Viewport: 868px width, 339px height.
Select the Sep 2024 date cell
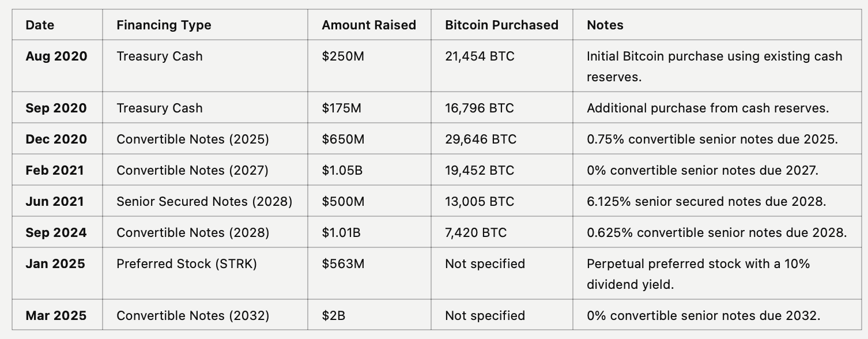click(x=56, y=233)
